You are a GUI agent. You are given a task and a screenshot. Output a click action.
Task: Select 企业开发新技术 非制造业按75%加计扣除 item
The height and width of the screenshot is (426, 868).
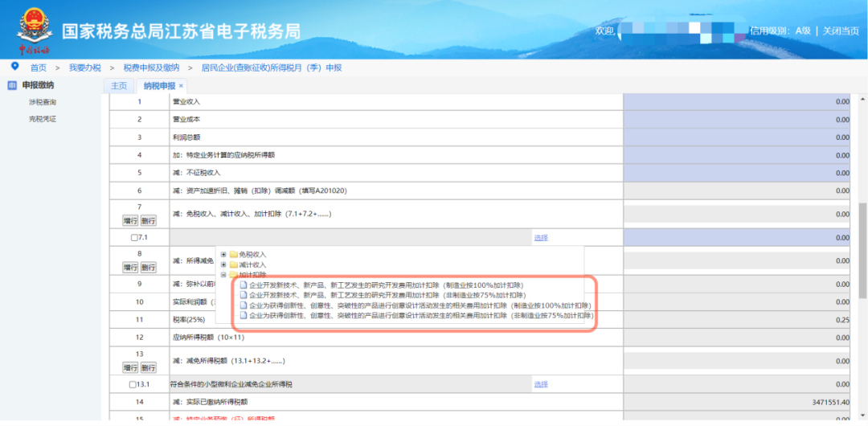pyautogui.click(x=388, y=295)
